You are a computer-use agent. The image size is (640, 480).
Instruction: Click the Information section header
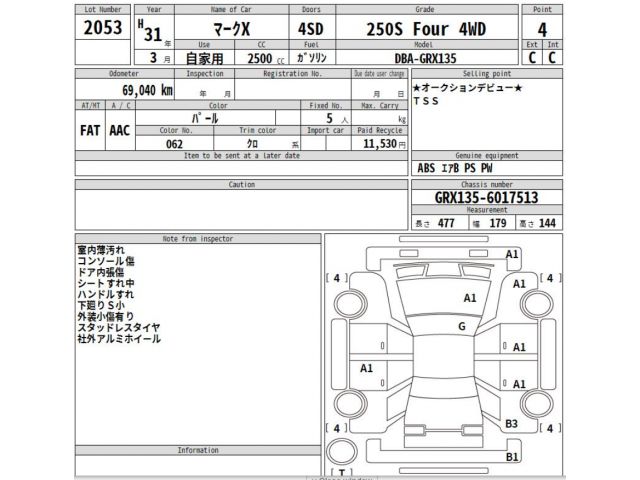click(198, 450)
